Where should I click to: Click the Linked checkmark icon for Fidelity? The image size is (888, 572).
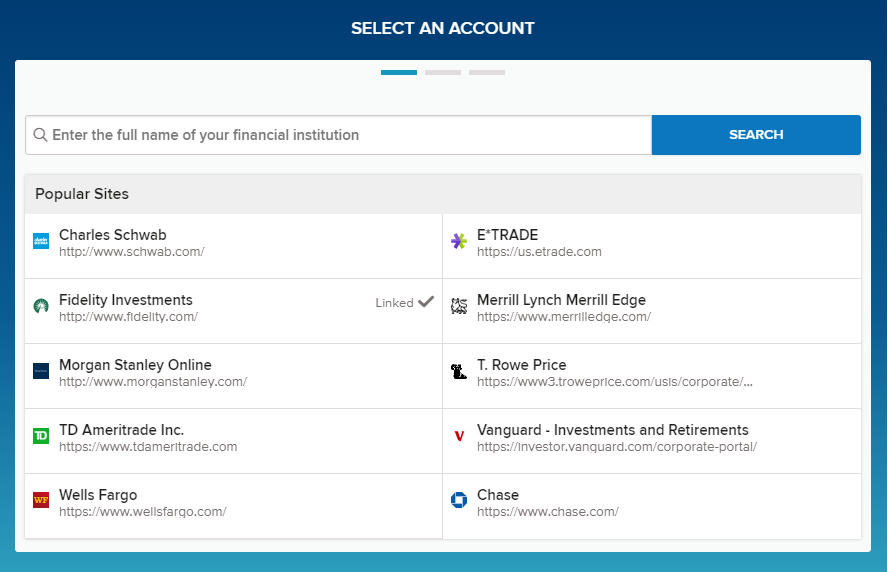click(426, 302)
